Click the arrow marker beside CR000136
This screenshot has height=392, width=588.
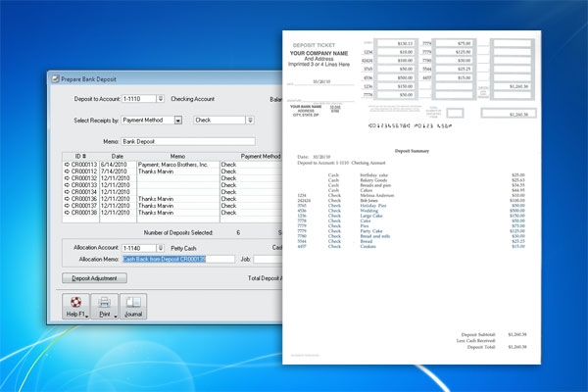tap(68, 198)
